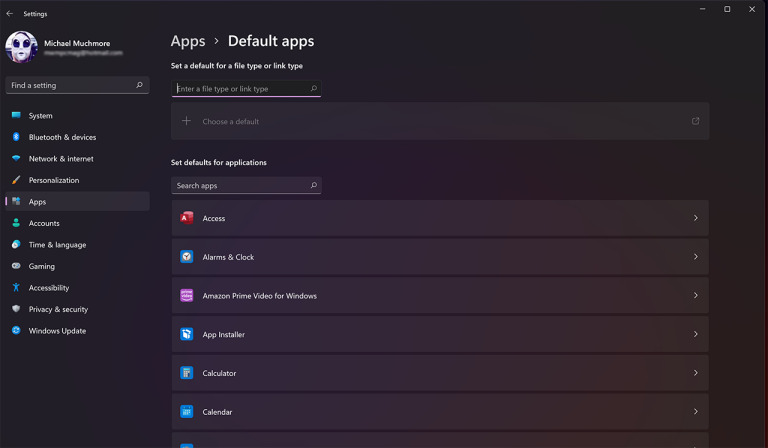Open Access default settings label
The width and height of the screenshot is (768, 448).
[214, 218]
